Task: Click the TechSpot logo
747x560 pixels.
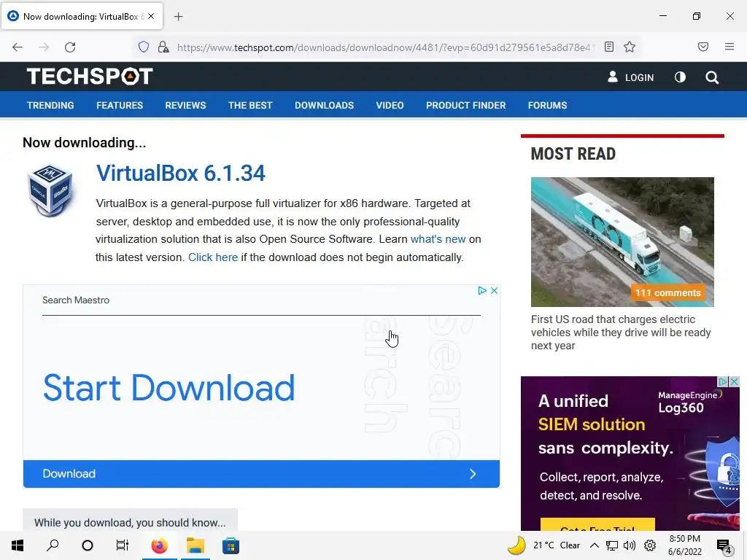Action: [90, 76]
